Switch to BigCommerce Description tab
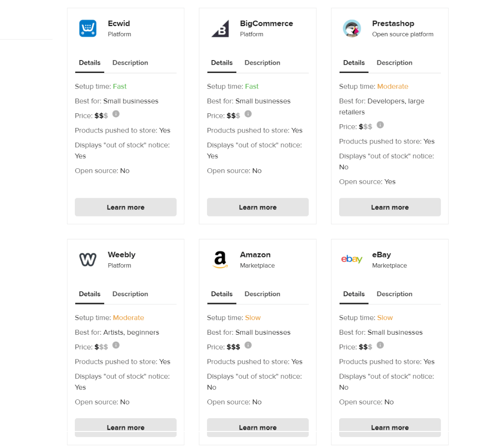Viewport: 496px width, 448px height. tap(262, 63)
